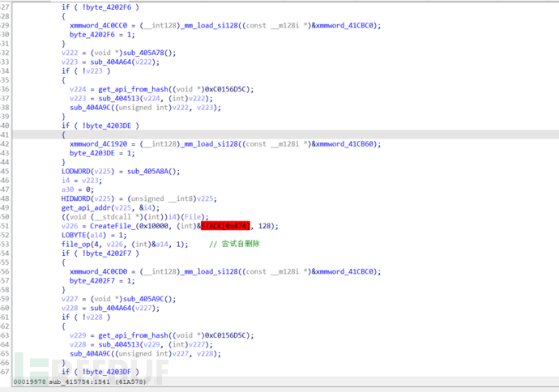Select the red highlighted STACK[0x474] token
Image resolution: width=559 pixels, height=392 pixels.
pyautogui.click(x=226, y=225)
